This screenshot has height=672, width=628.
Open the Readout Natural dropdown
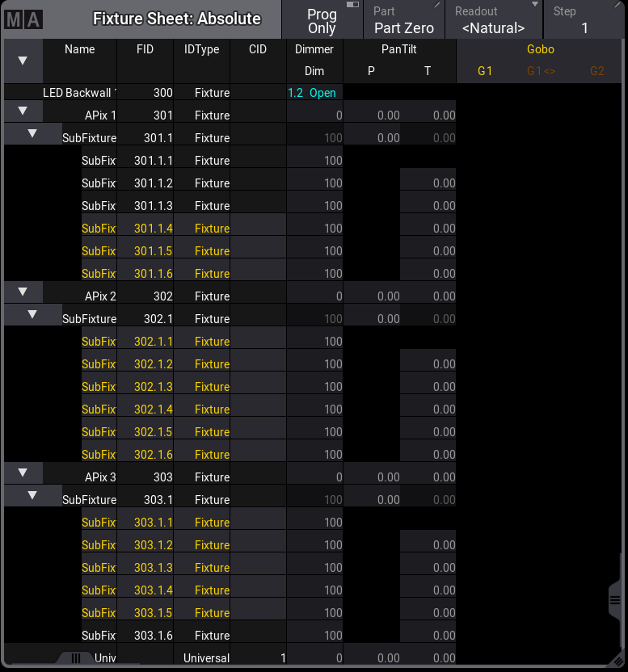coord(493,20)
